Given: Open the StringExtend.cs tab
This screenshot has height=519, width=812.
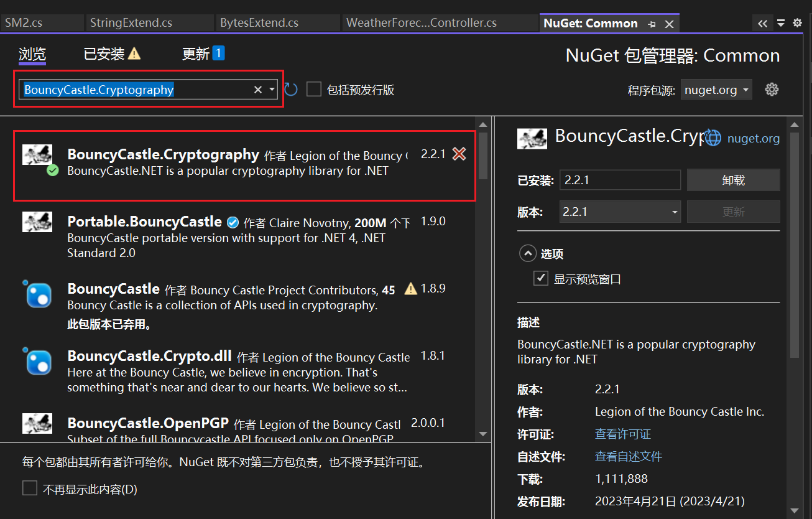Looking at the screenshot, I should tap(149, 23).
